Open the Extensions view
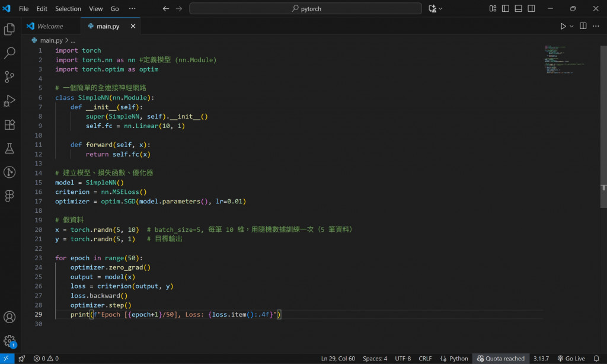Image resolution: width=607 pixels, height=364 pixels. [9, 124]
